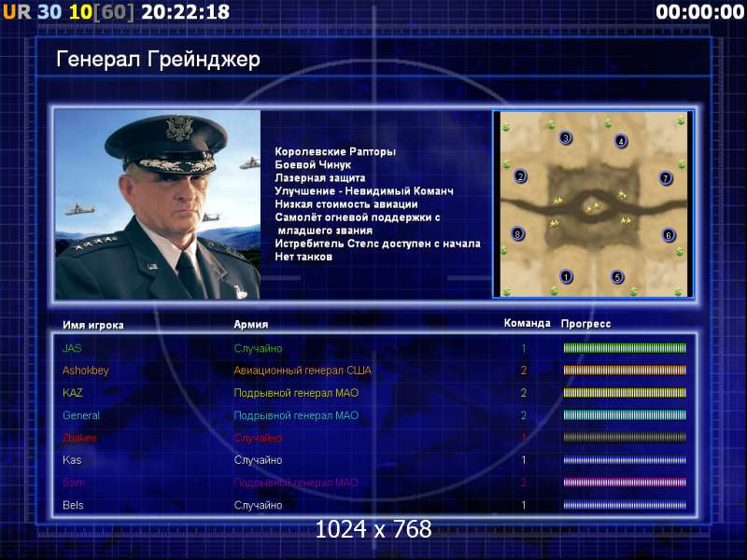Click Sam's magenta progress bar

tap(625, 483)
